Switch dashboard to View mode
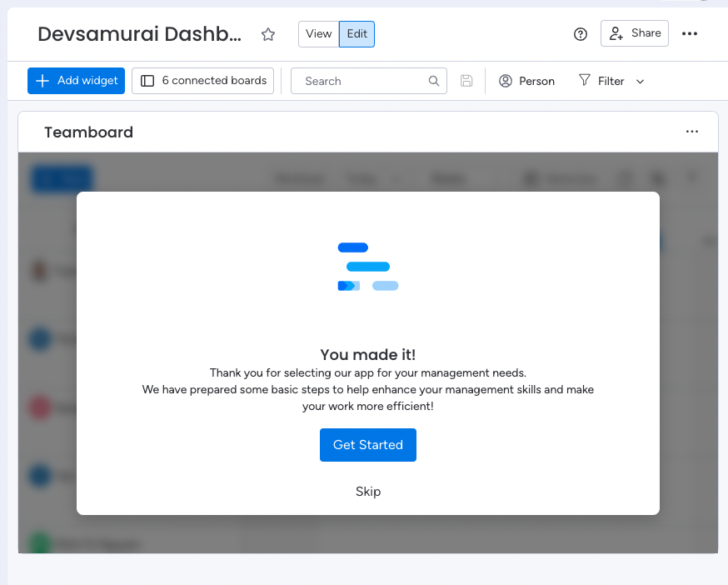This screenshot has width=728, height=585. 318,34
